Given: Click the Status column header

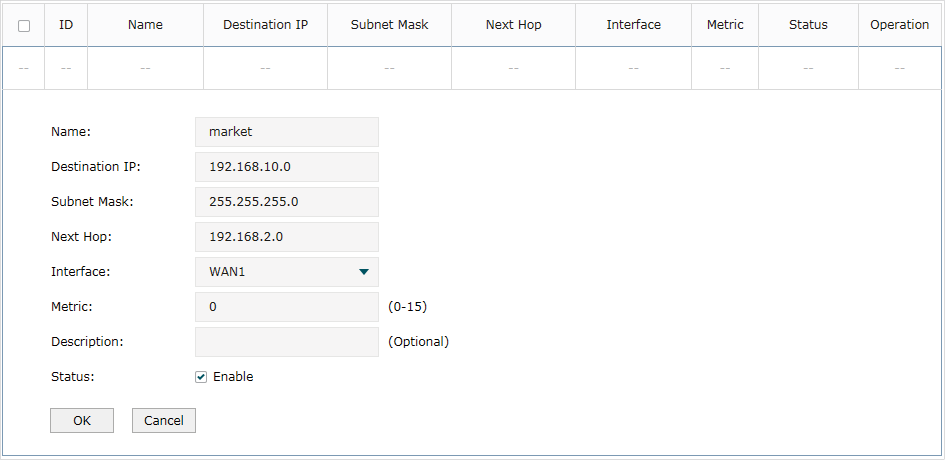Looking at the screenshot, I should pyautogui.click(x=808, y=25).
